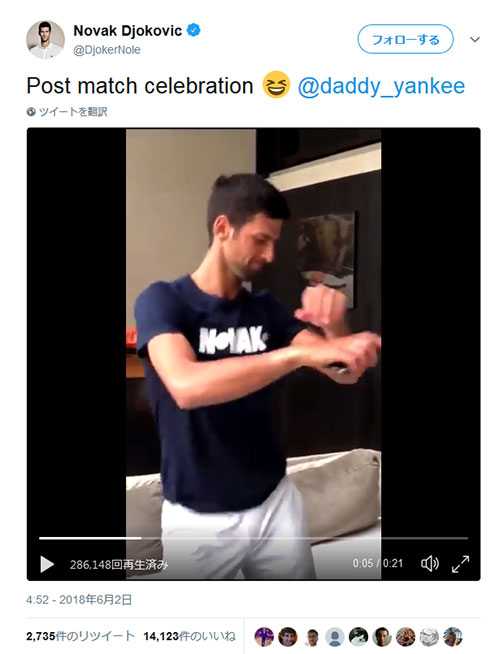Play the tweet video
Viewport: 500px width, 654px height.
point(47,564)
